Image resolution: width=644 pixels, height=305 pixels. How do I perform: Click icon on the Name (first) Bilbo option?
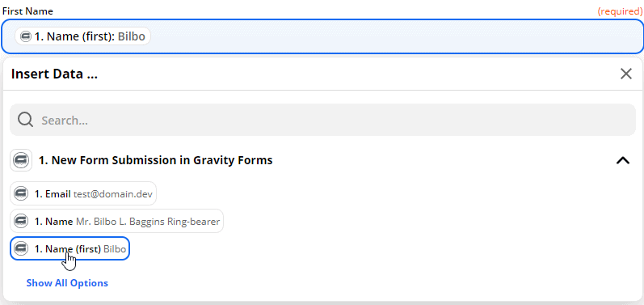pyautogui.click(x=21, y=248)
